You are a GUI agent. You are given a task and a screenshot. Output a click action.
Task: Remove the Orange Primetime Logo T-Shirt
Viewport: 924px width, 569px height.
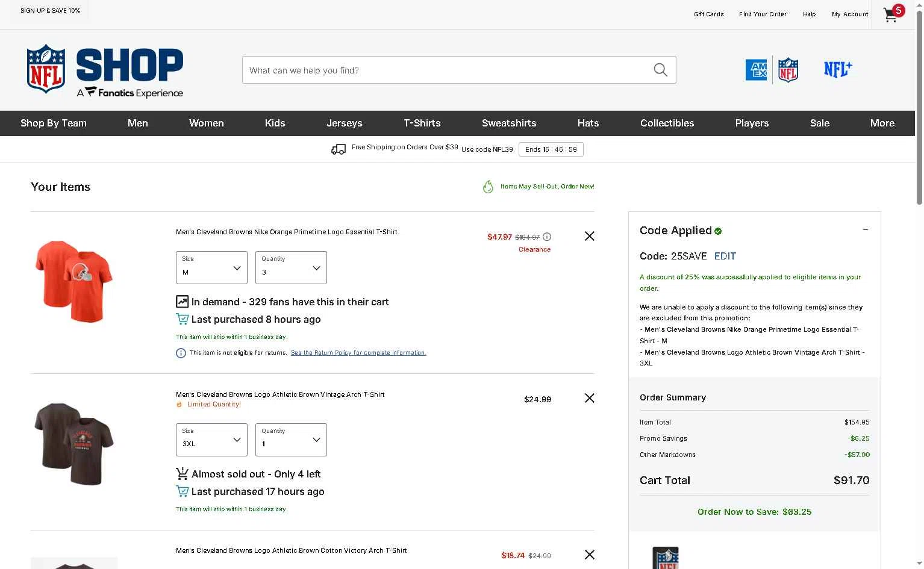[x=590, y=236]
